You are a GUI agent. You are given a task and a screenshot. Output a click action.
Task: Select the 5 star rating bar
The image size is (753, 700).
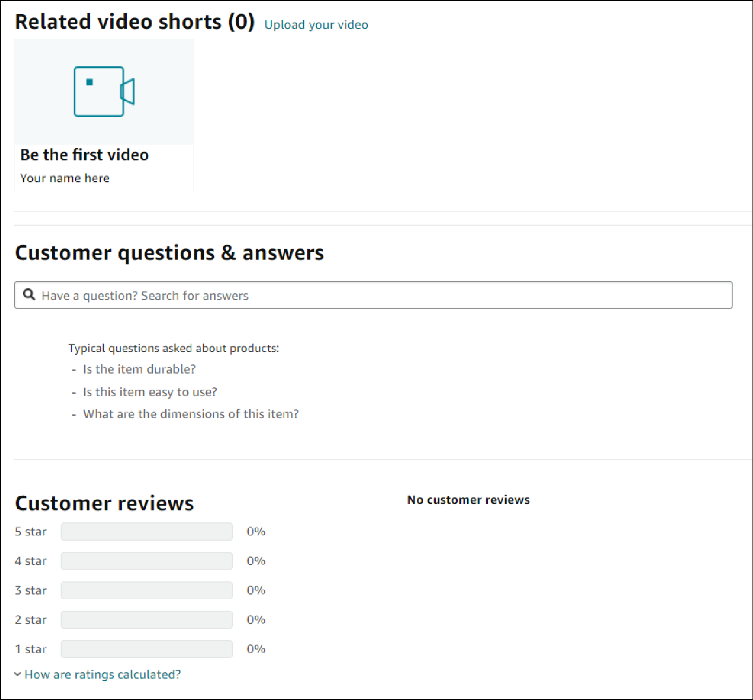tap(147, 532)
